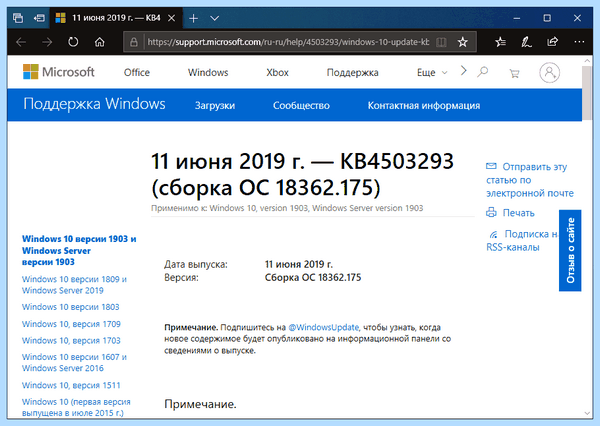Open Office in site navigation
The height and width of the screenshot is (426, 600).
click(x=137, y=72)
